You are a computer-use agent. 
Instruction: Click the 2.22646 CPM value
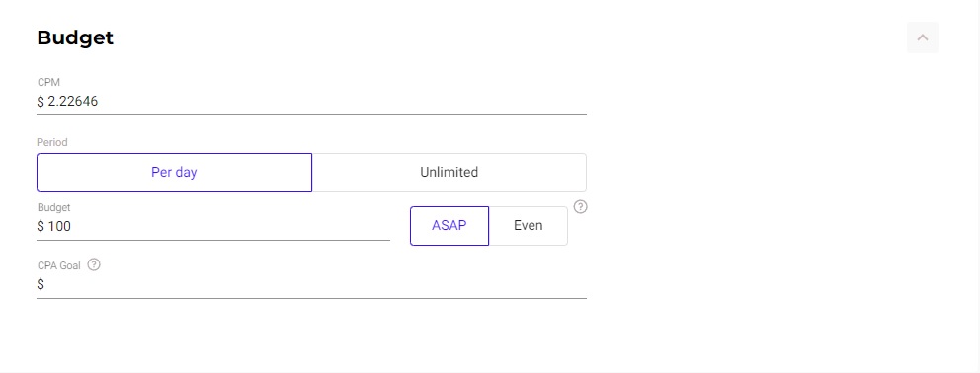pos(72,102)
